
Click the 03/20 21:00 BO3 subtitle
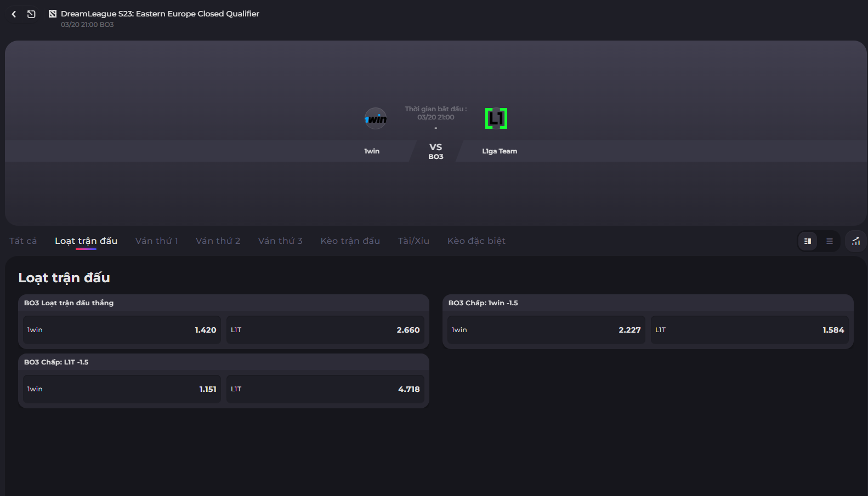(87, 25)
